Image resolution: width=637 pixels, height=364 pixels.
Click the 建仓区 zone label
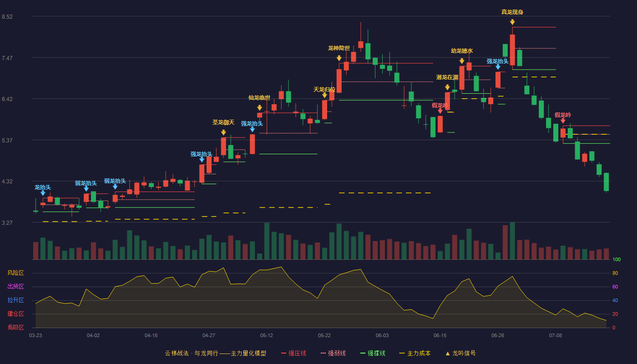(15, 314)
